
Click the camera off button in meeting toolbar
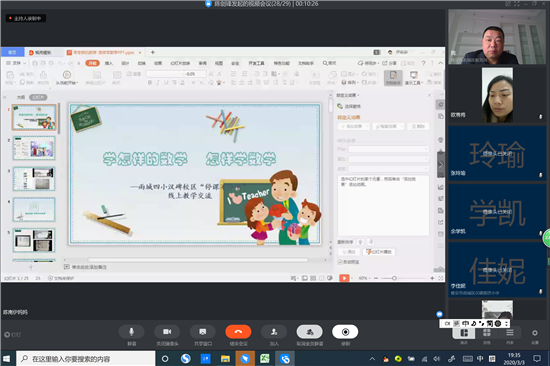coord(167,332)
